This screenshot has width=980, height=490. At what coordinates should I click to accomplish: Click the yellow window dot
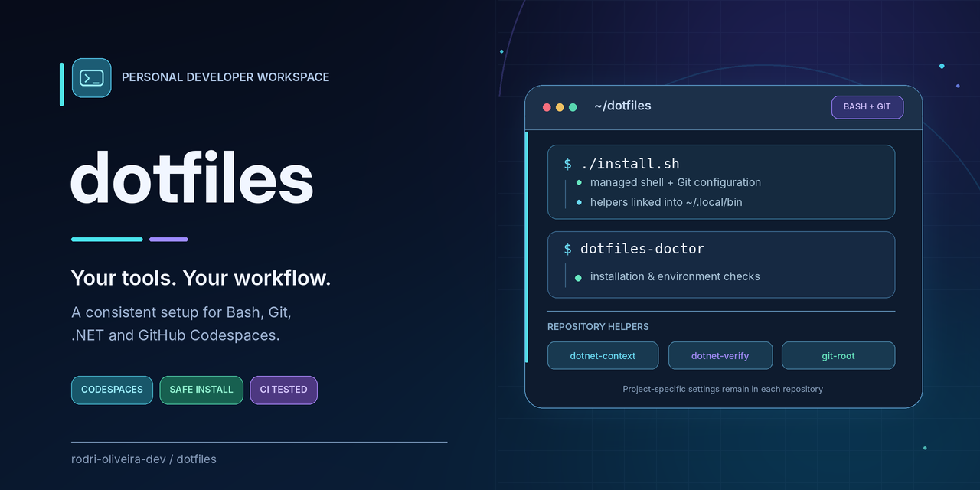point(560,107)
